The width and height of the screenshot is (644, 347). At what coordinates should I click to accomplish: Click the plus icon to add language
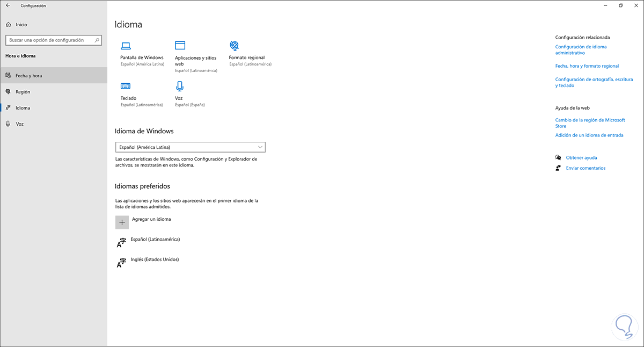coord(122,222)
